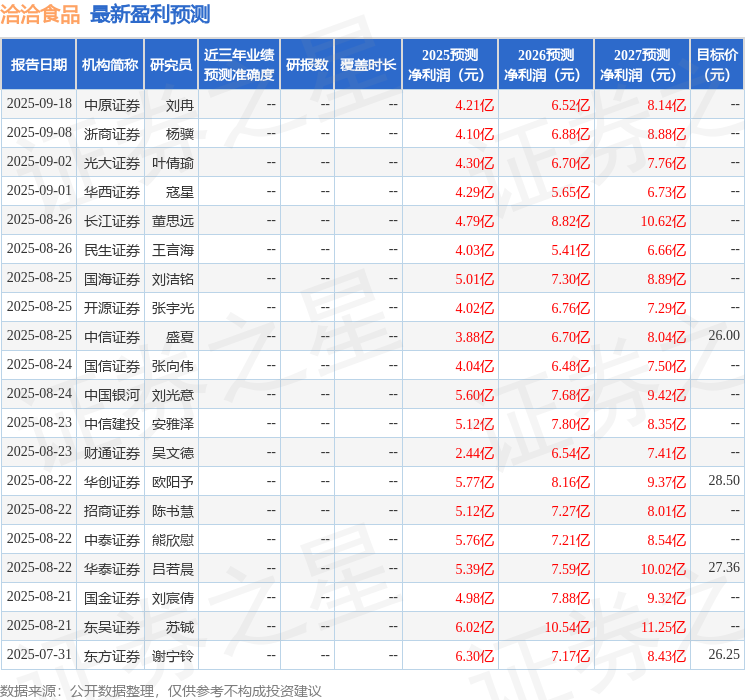Click analyst name 叶倩瑜
This screenshot has height=700, width=745.
point(173,163)
